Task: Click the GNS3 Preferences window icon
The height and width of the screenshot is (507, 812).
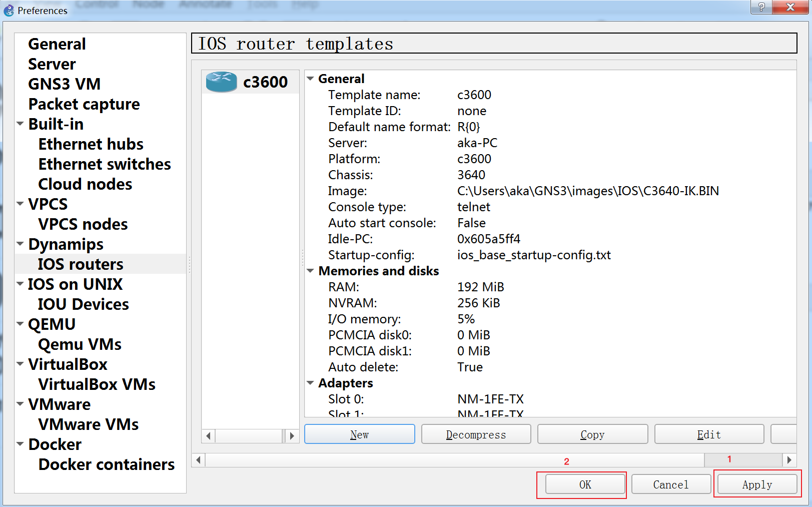Action: click(9, 10)
